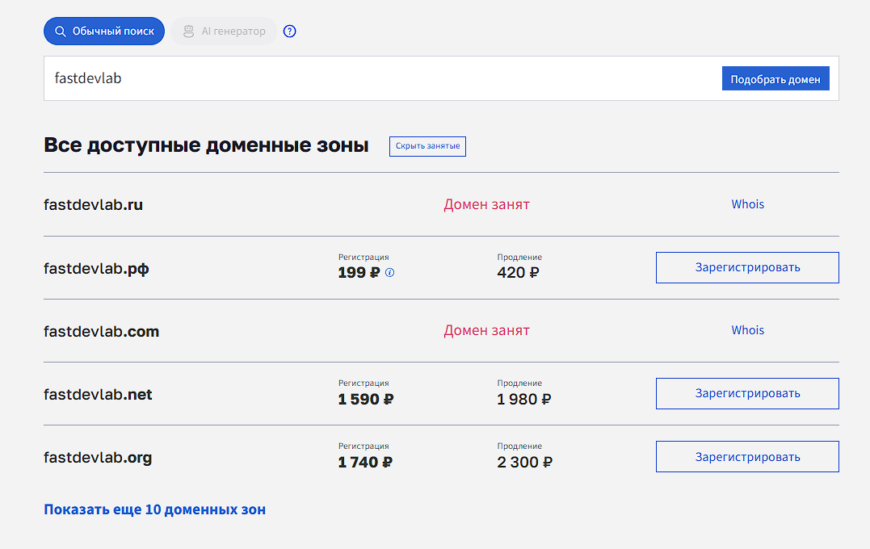Select fastdevlab.com domain name

click(102, 331)
